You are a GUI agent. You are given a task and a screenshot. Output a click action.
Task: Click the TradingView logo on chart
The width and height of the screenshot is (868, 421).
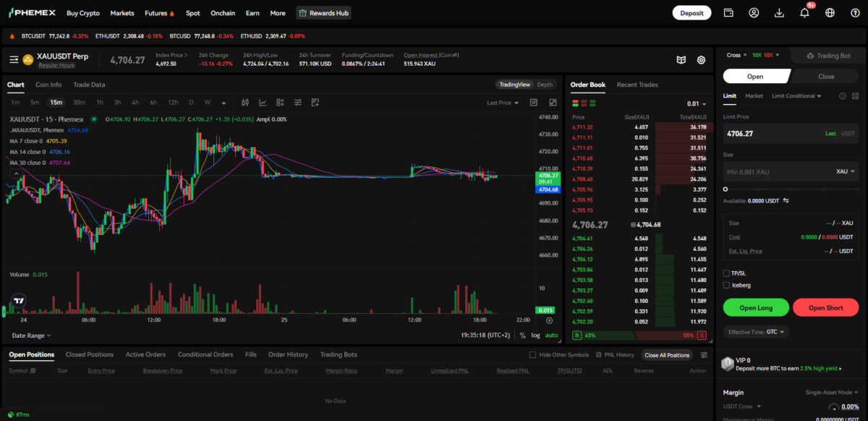pos(19,301)
